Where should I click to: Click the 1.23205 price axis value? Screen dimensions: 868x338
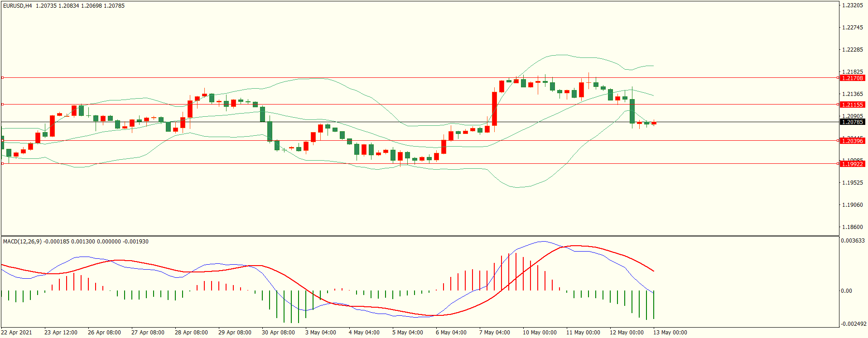(x=852, y=5)
